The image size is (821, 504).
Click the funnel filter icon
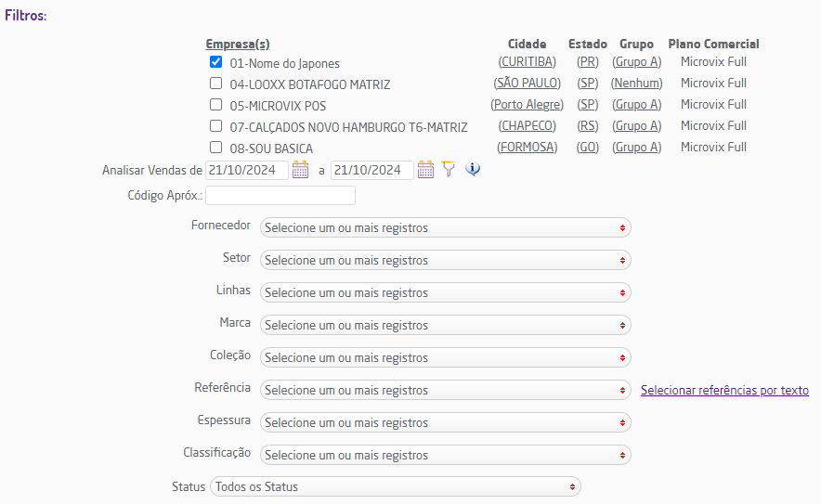tap(449, 170)
